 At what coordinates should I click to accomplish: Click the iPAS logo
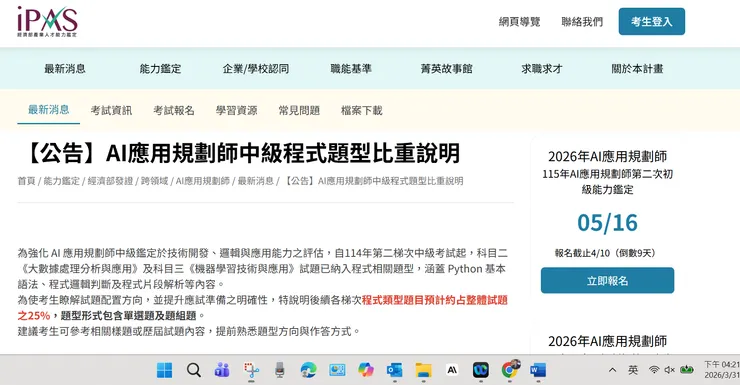click(47, 21)
